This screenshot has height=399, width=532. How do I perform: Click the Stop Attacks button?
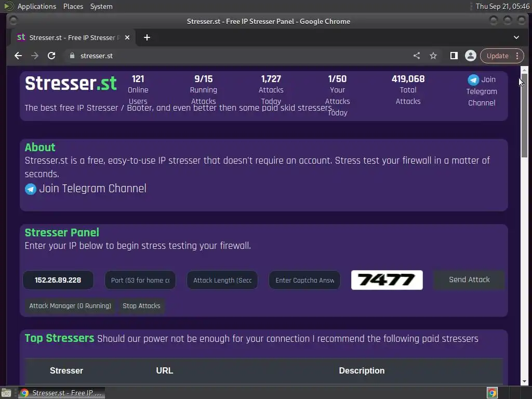(x=141, y=306)
